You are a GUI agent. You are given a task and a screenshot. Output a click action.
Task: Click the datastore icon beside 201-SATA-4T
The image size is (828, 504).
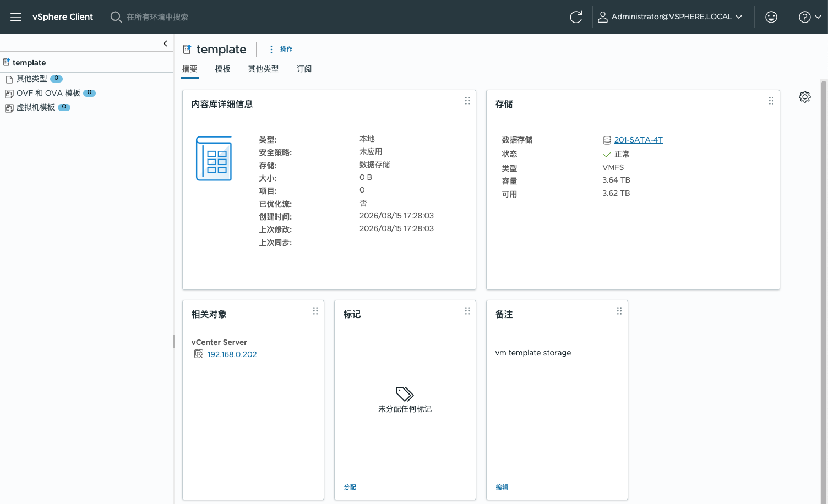(607, 140)
